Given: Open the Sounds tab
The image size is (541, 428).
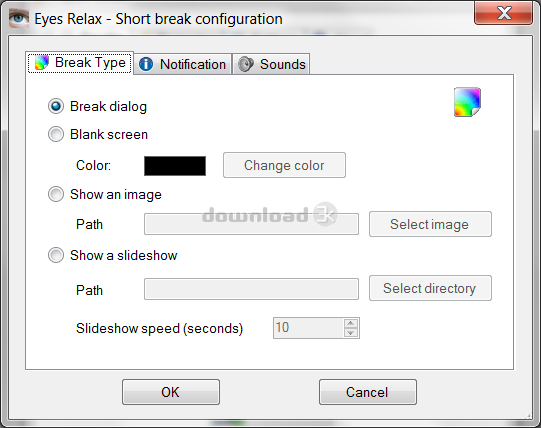Looking at the screenshot, I should (271, 64).
